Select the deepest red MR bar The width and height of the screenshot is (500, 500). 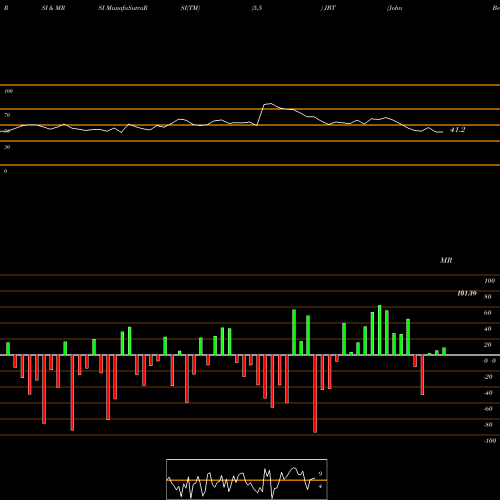pos(315,394)
